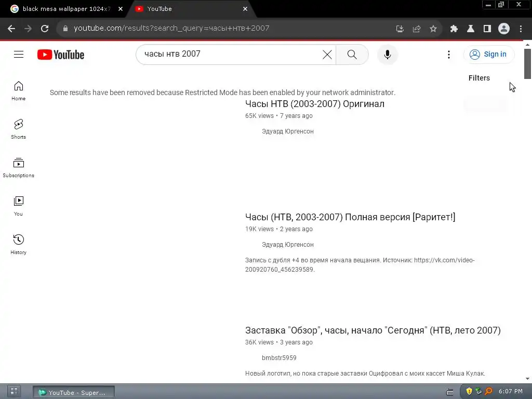Open History in the sidebar

pyautogui.click(x=18, y=245)
